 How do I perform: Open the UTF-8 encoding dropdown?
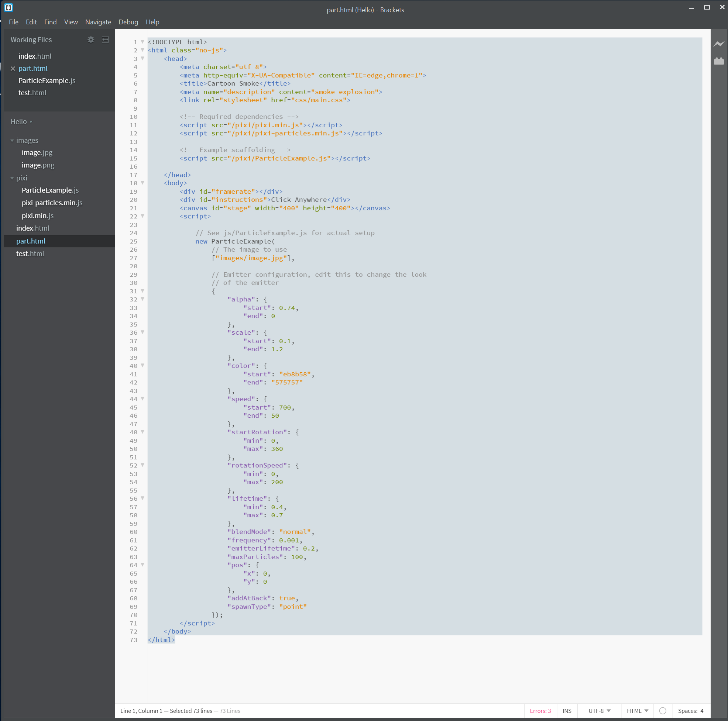599,711
